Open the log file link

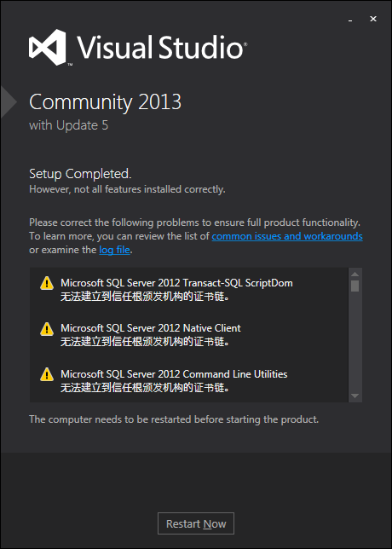click(114, 250)
